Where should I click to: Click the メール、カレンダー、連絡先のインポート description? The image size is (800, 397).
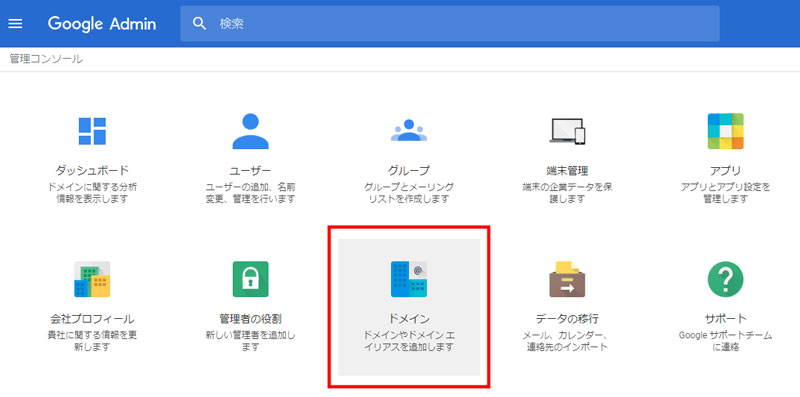(x=567, y=341)
